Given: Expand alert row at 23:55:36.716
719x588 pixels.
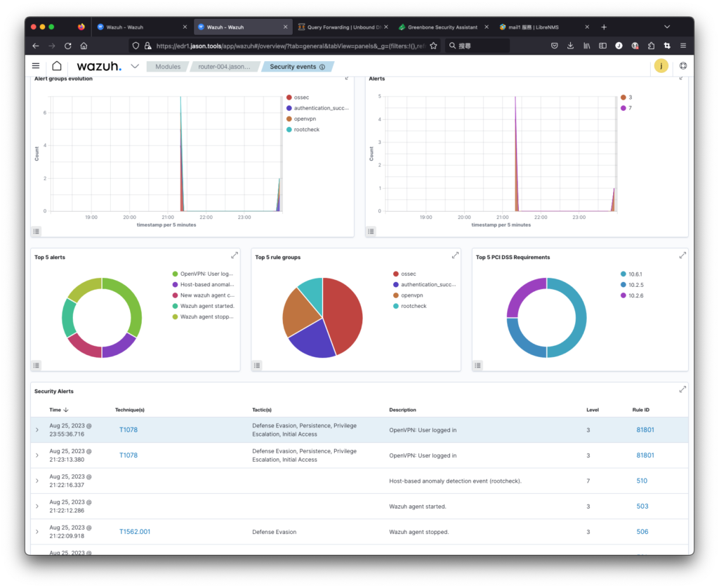Looking at the screenshot, I should pyautogui.click(x=37, y=430).
